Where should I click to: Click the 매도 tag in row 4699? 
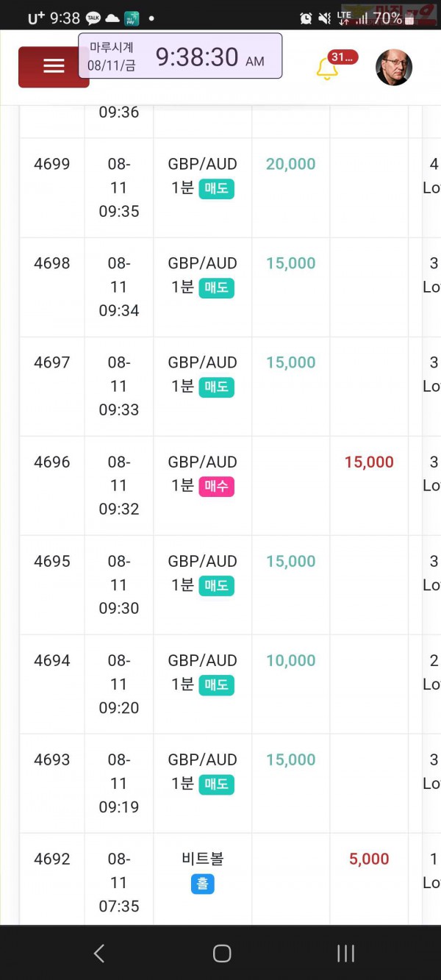tap(217, 188)
